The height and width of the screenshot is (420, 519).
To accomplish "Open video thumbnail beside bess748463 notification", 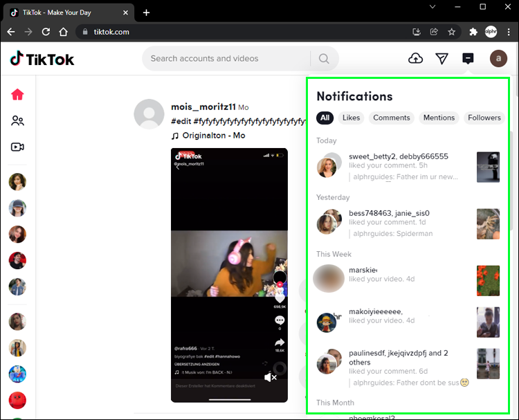I will tap(488, 224).
